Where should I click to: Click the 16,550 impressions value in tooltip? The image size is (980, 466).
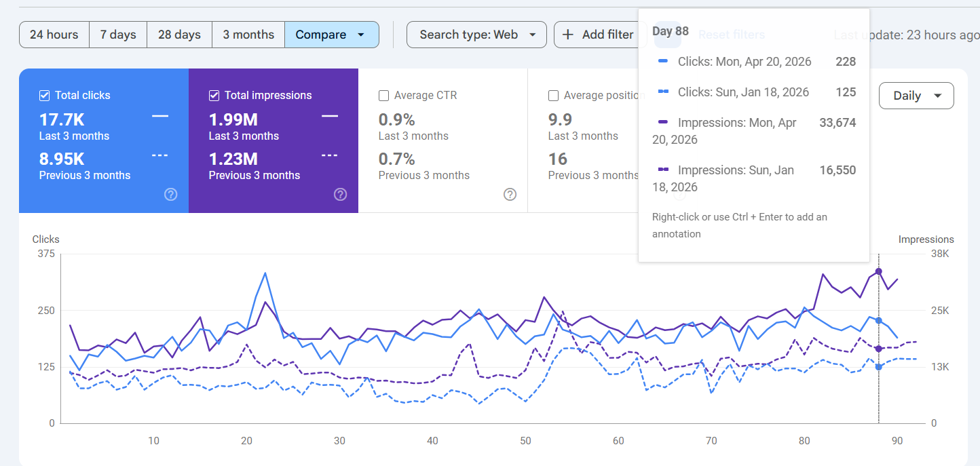[837, 170]
